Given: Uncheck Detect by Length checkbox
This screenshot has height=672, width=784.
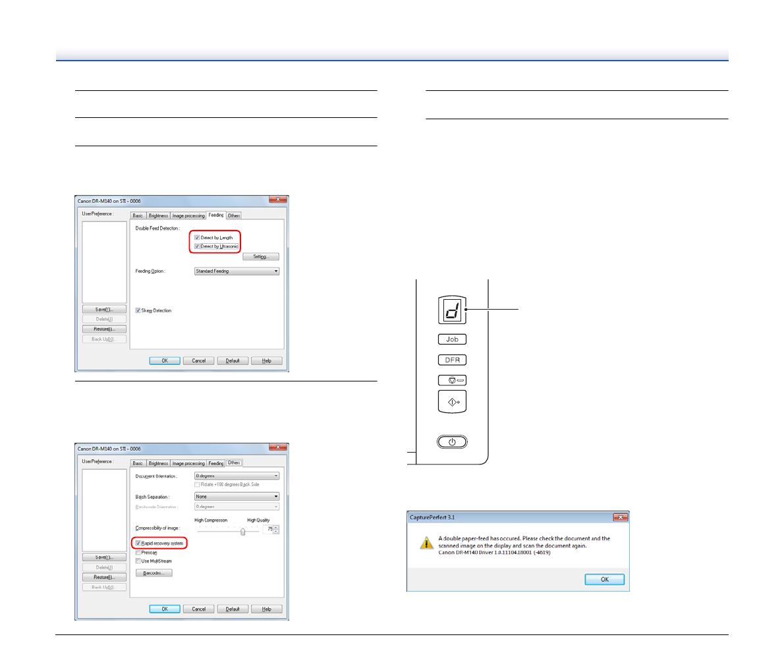Looking at the screenshot, I should coord(197,238).
